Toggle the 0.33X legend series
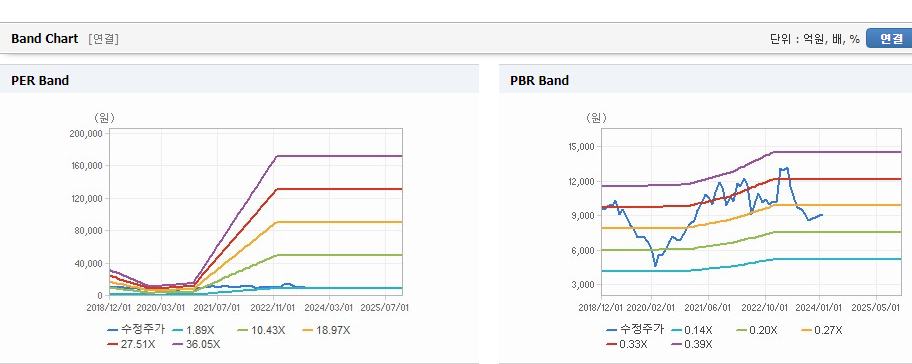912x364 pixels. click(x=627, y=344)
